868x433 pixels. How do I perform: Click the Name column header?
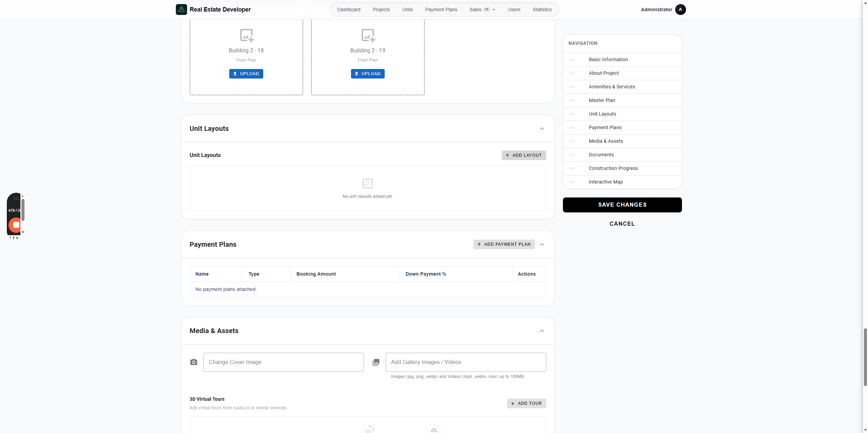click(x=216, y=274)
